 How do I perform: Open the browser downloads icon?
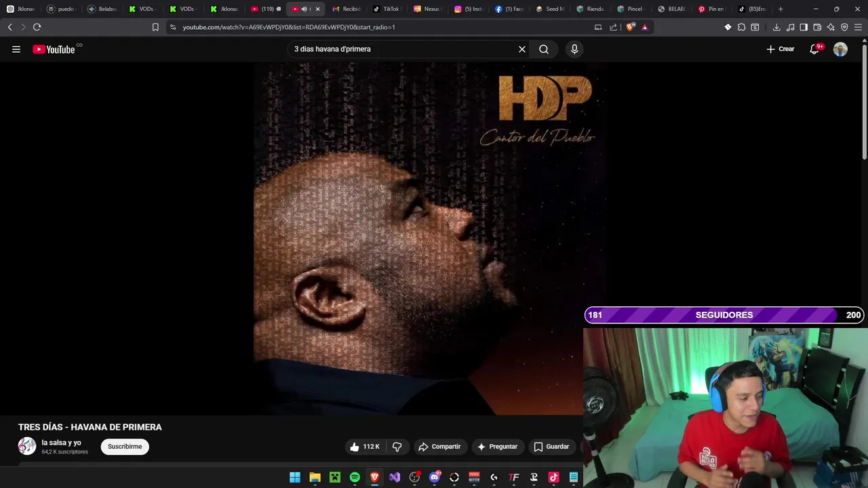coord(776,27)
